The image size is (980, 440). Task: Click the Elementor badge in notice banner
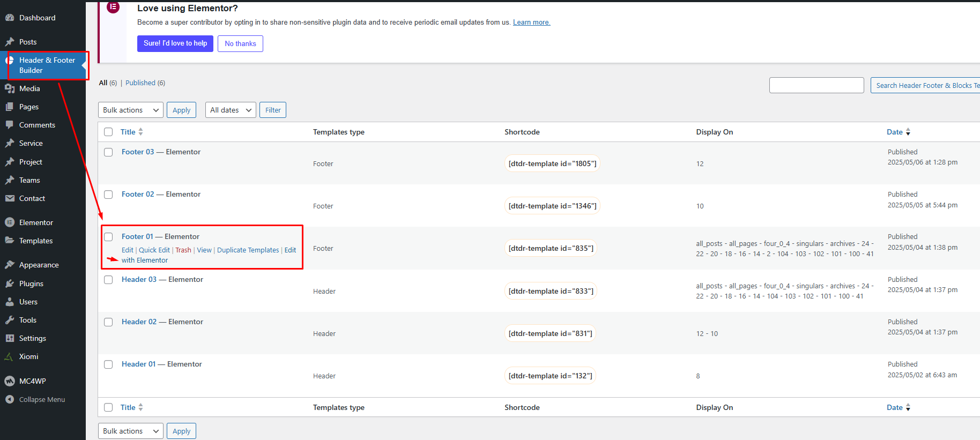pyautogui.click(x=113, y=8)
